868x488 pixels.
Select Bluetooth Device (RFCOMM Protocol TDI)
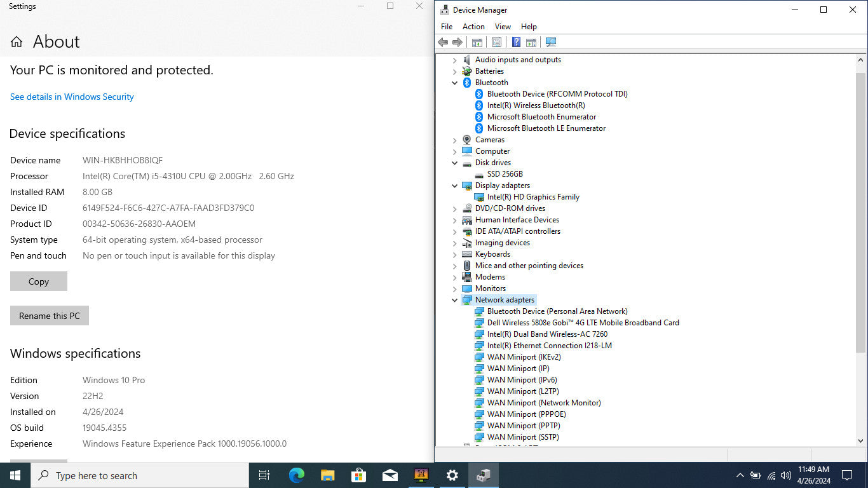click(x=557, y=94)
